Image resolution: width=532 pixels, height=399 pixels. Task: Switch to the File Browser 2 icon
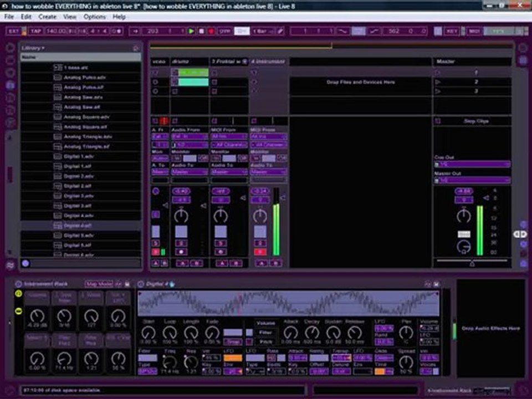click(10, 98)
